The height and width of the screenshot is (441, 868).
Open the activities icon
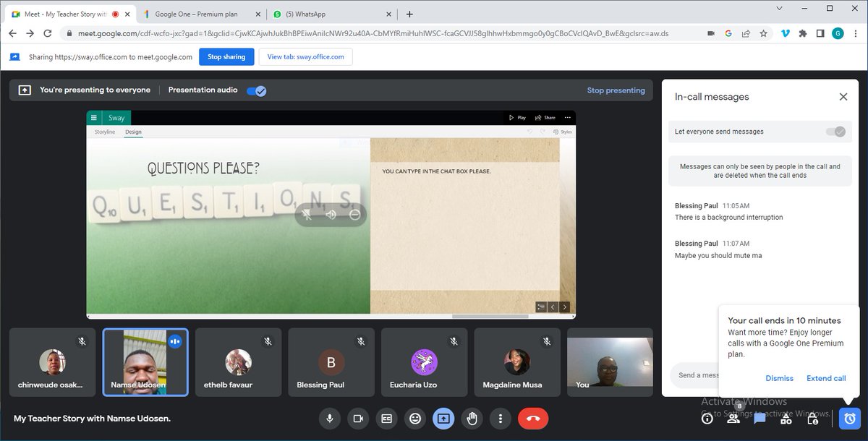786,418
